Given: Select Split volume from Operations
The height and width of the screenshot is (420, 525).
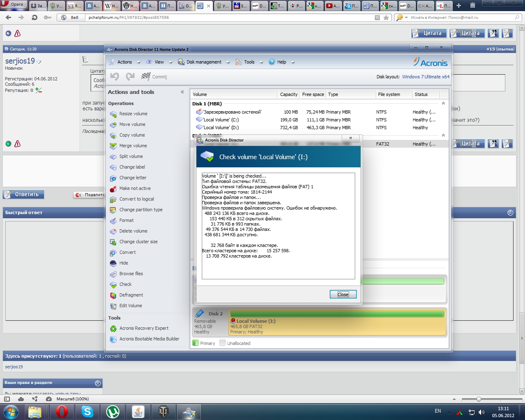Looking at the screenshot, I should pos(126,156).
